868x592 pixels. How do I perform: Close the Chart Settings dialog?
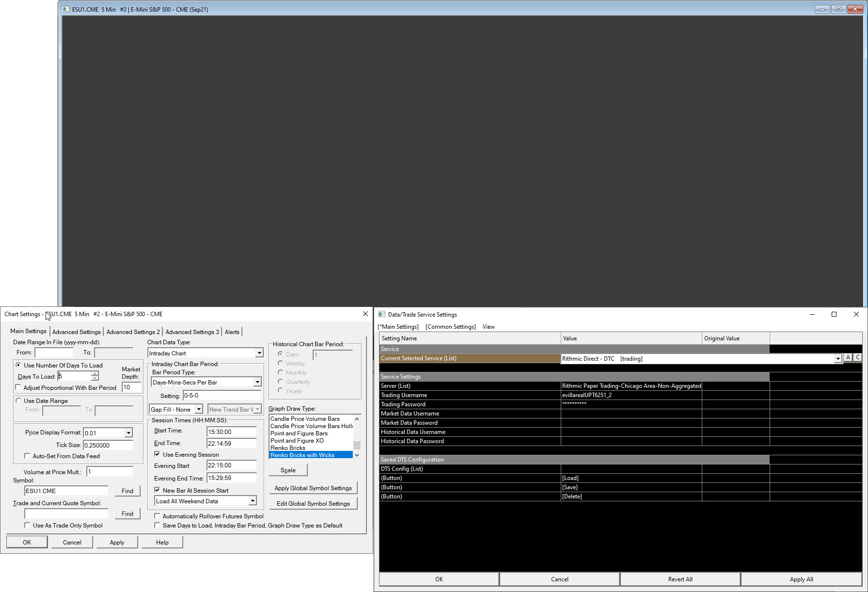[365, 314]
